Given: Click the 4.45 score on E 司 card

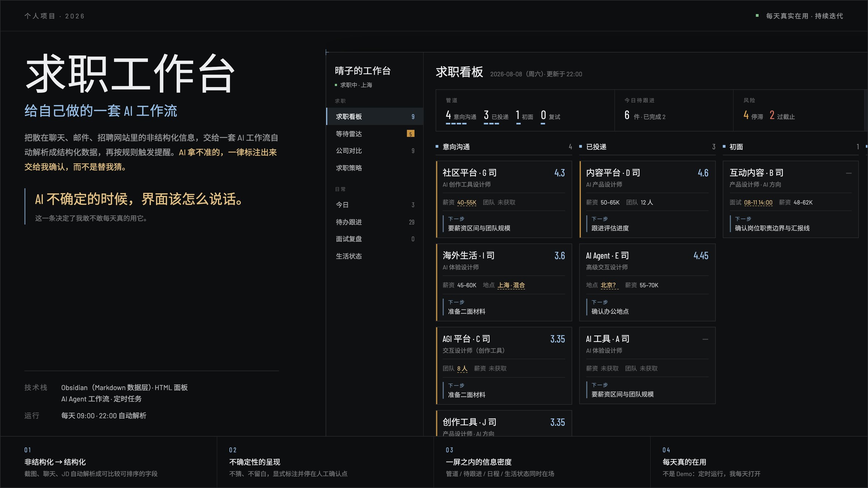Looking at the screenshot, I should (701, 256).
